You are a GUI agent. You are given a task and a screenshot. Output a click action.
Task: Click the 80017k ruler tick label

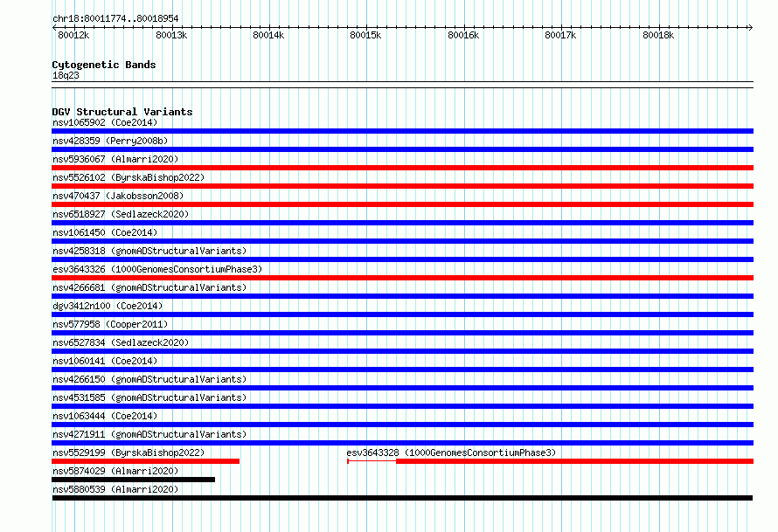pos(560,35)
